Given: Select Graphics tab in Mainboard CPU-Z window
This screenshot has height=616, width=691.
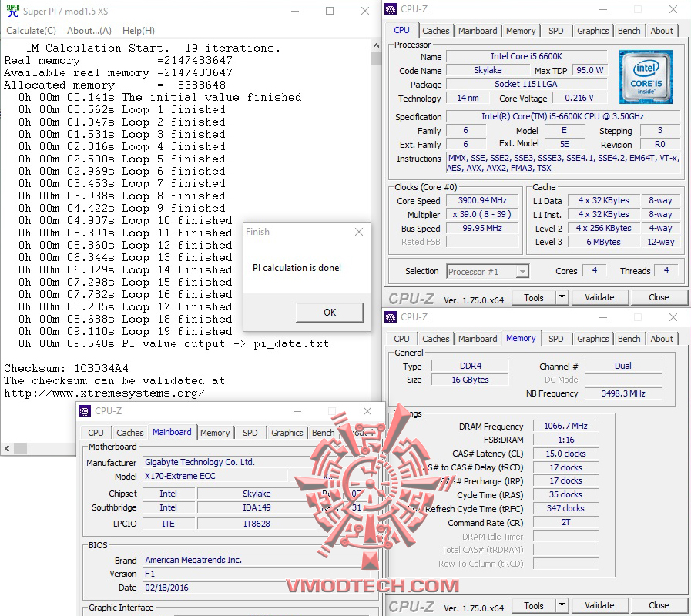Looking at the screenshot, I should (x=287, y=433).
